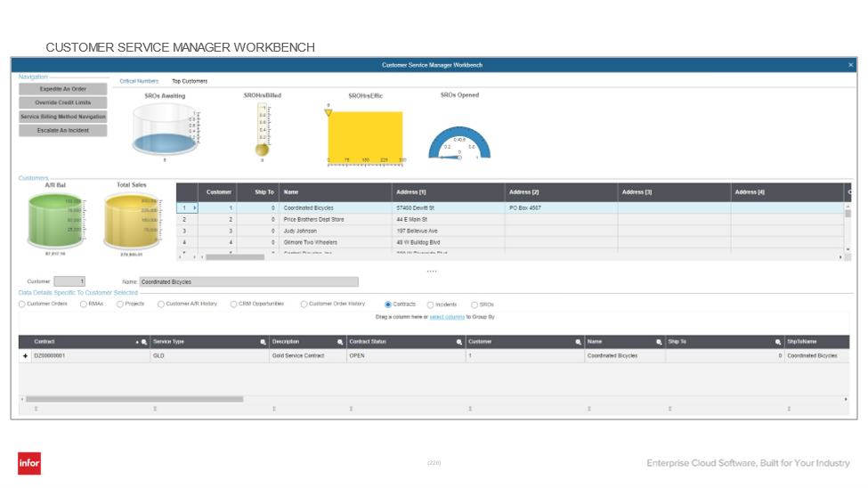The image size is (868, 488).
Task: Click the search icon in the Customer column of contracts grid
Action: coord(578,342)
